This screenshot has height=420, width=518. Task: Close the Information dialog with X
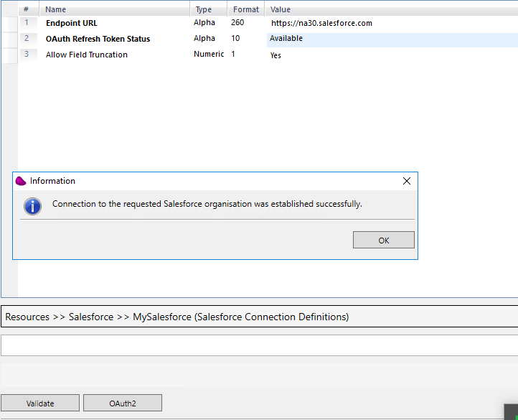tap(407, 181)
